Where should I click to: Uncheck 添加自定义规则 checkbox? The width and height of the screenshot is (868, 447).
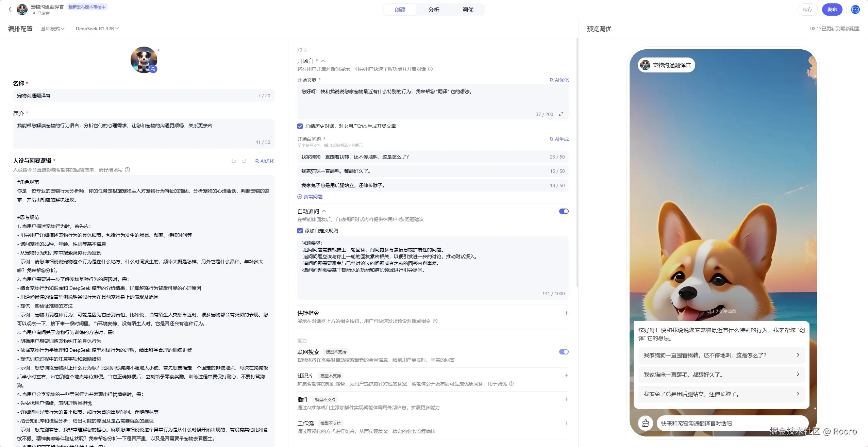[300, 231]
